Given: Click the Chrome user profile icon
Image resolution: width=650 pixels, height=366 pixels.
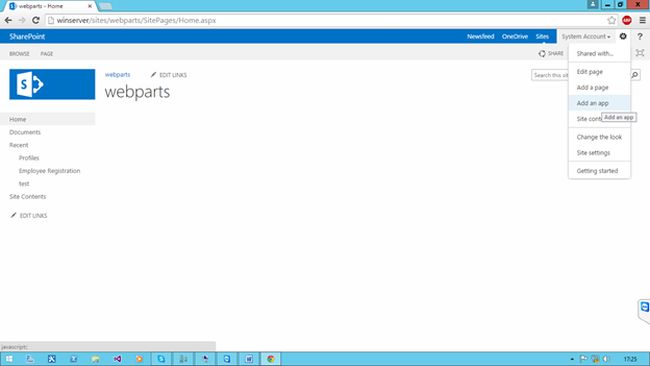Looking at the screenshot, I should [593, 5].
